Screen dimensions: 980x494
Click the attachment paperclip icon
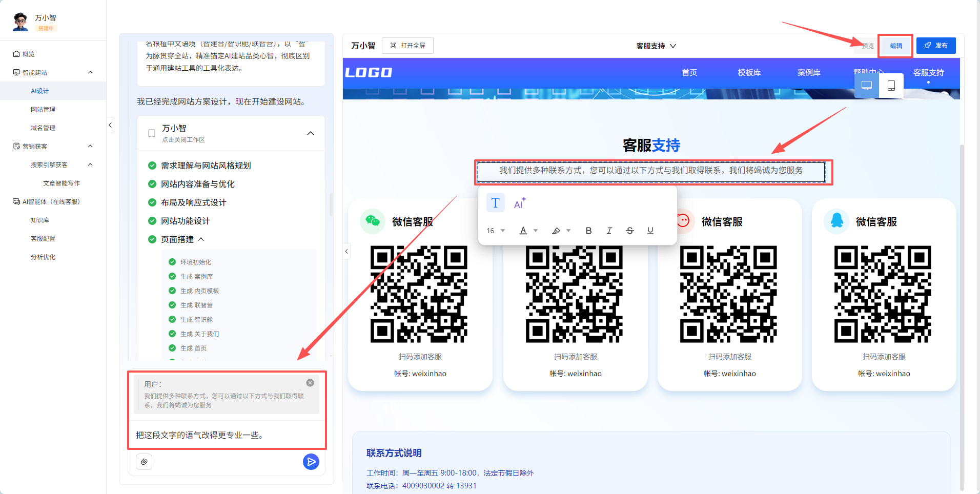tap(144, 462)
